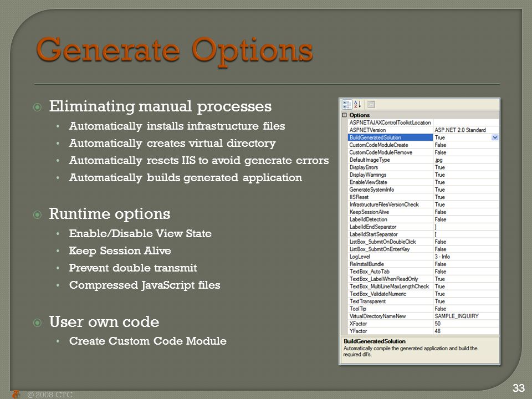Select the EnableViewState property
Viewport: 532px width, 399px height.
tap(390, 182)
